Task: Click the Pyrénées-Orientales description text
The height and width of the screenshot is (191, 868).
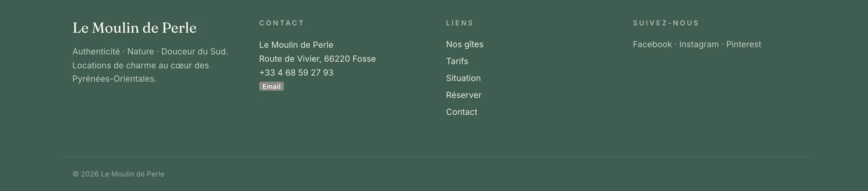Action: (x=114, y=79)
